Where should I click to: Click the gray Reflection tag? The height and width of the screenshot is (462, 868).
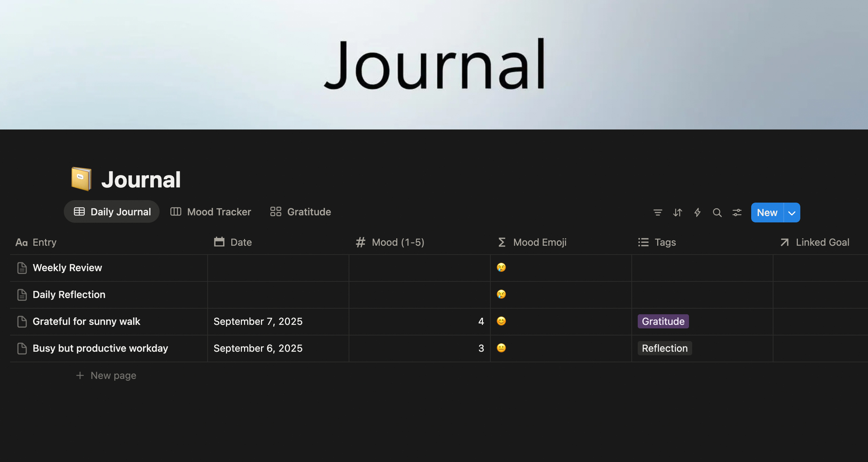point(665,348)
